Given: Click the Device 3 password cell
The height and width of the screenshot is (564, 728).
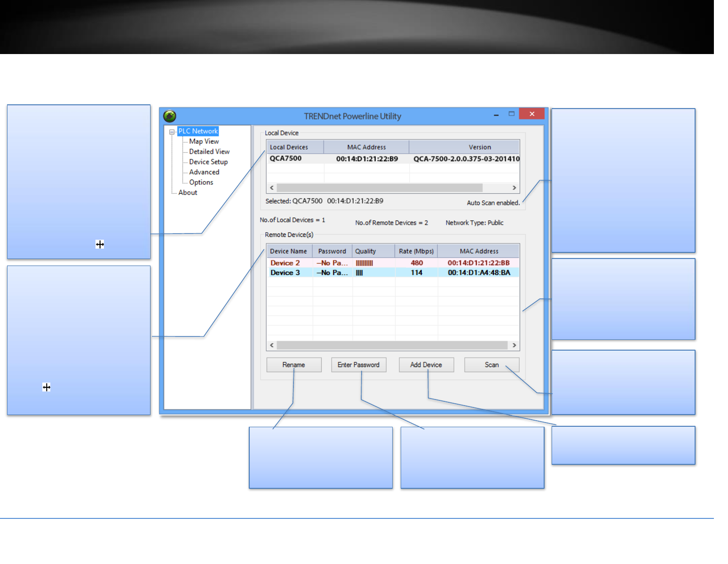Looking at the screenshot, I should (x=332, y=273).
